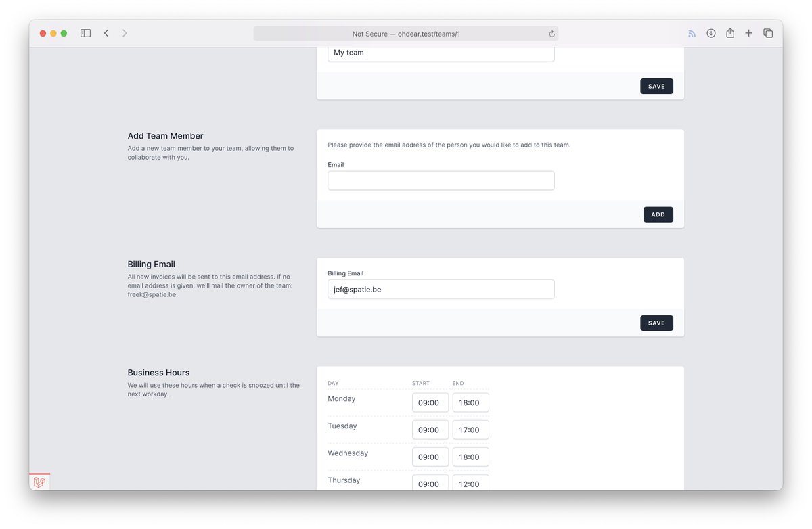This screenshot has height=529, width=812.
Task: Go forward with the forward arrow
Action: [x=125, y=33]
